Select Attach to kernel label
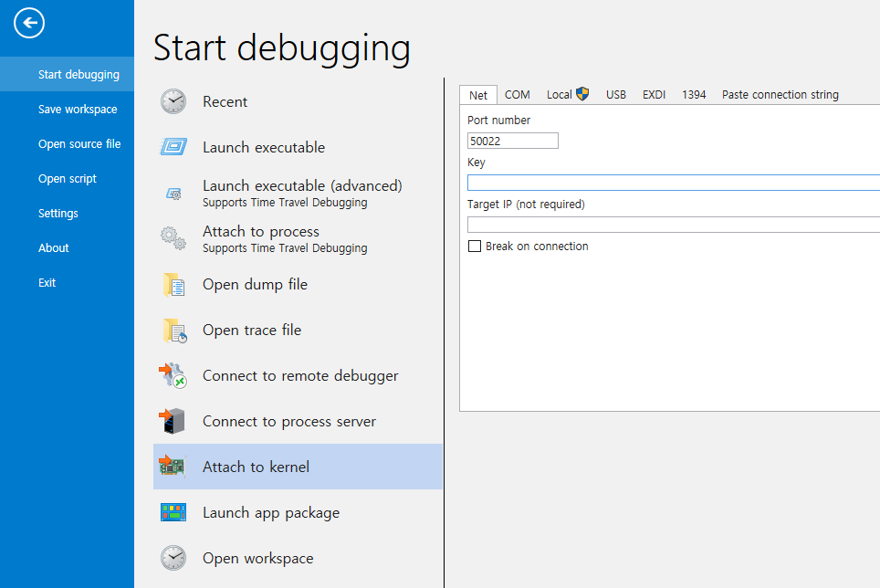The height and width of the screenshot is (588, 880). (x=256, y=467)
